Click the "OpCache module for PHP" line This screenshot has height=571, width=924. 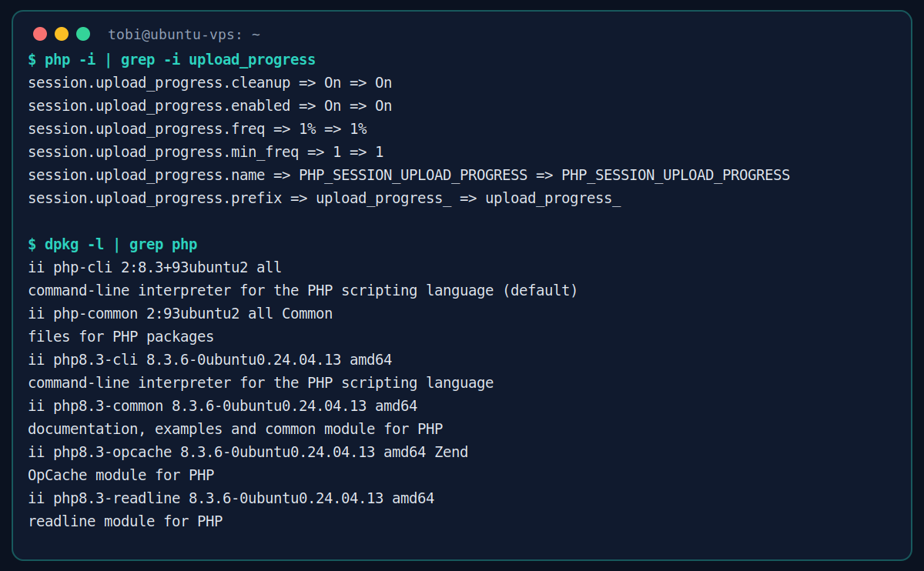(121, 476)
